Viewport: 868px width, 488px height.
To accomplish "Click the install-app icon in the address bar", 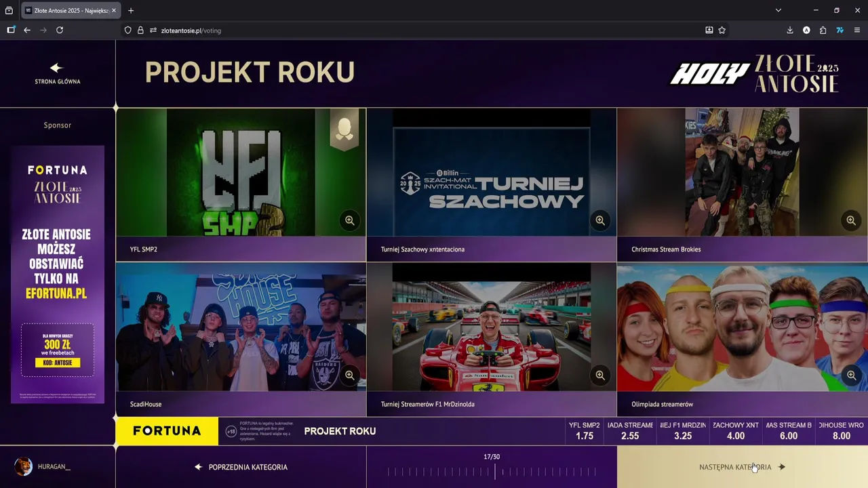I will click(x=709, y=30).
